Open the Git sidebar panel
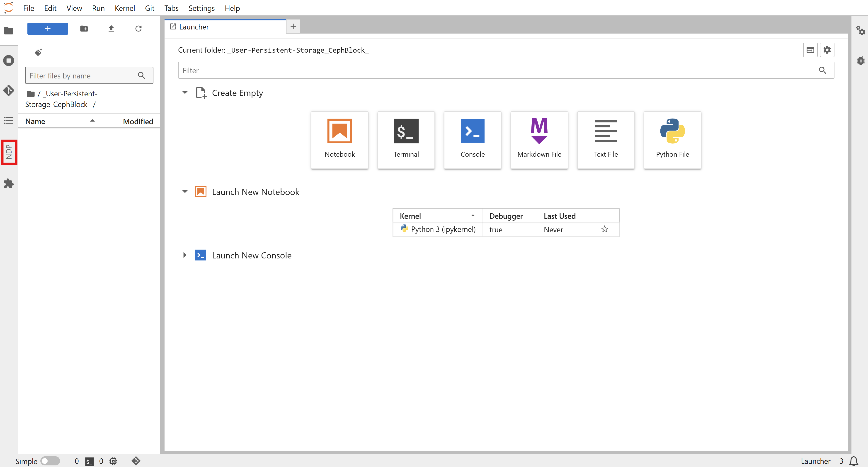 click(8, 90)
